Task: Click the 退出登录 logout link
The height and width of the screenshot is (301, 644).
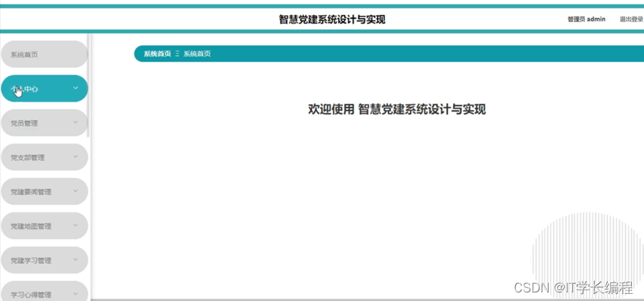Action: pyautogui.click(x=631, y=19)
